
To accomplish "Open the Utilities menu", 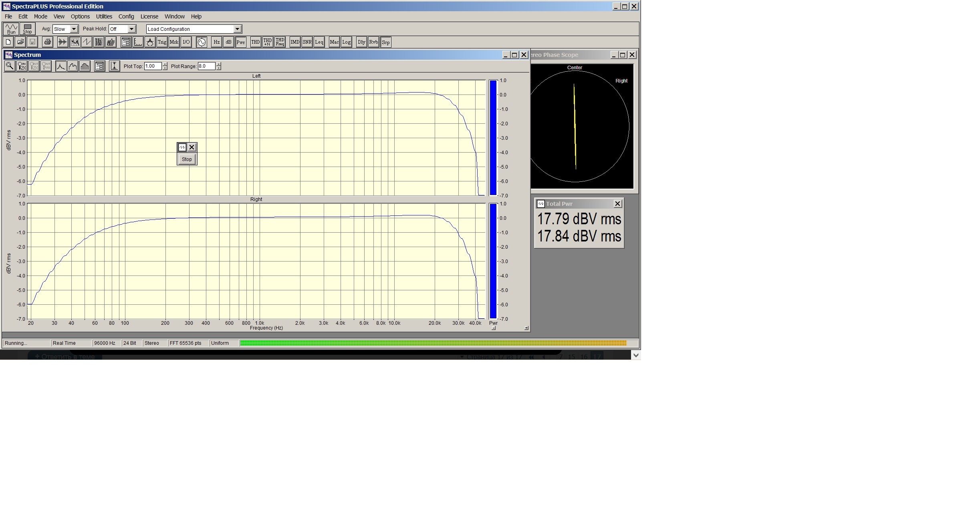I will tap(104, 16).
